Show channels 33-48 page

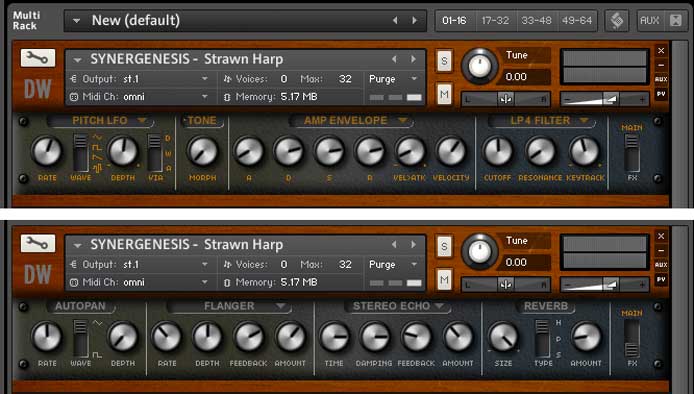pyautogui.click(x=536, y=20)
